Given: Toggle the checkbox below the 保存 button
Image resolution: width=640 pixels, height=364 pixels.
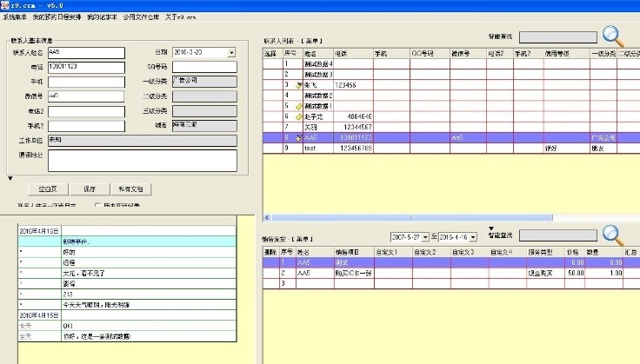Looking at the screenshot, I should [x=97, y=205].
